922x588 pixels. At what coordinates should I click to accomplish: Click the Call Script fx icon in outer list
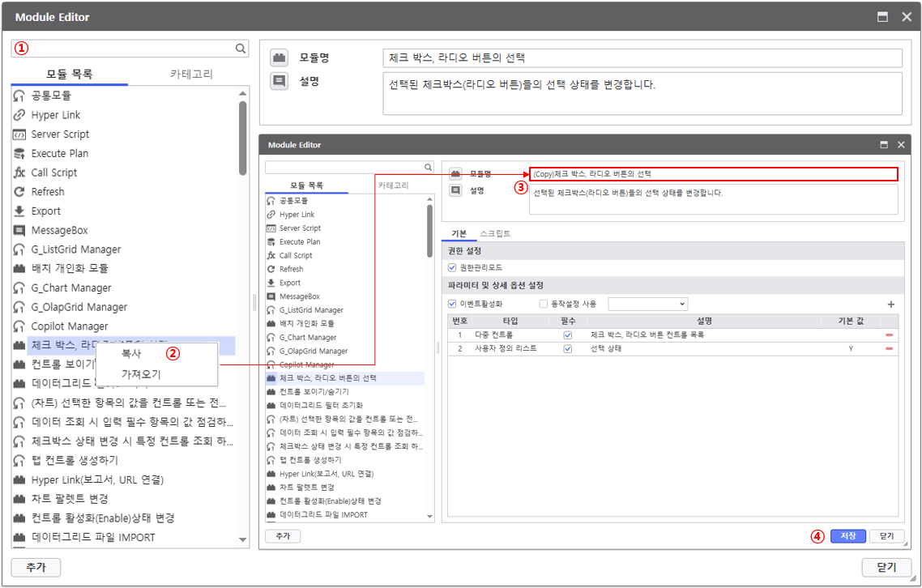click(19, 173)
